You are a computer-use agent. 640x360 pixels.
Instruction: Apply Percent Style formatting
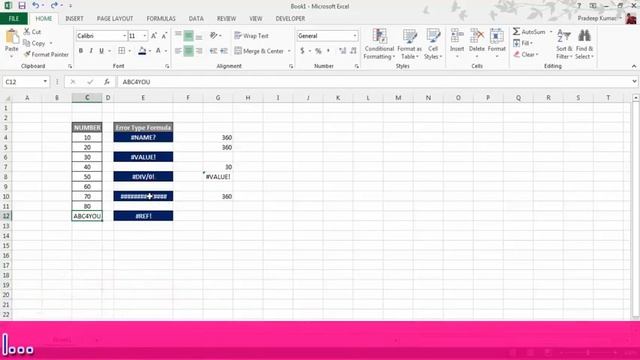pos(318,51)
